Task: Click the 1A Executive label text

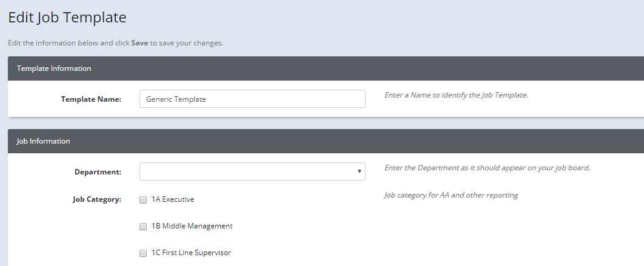Action: 172,199
